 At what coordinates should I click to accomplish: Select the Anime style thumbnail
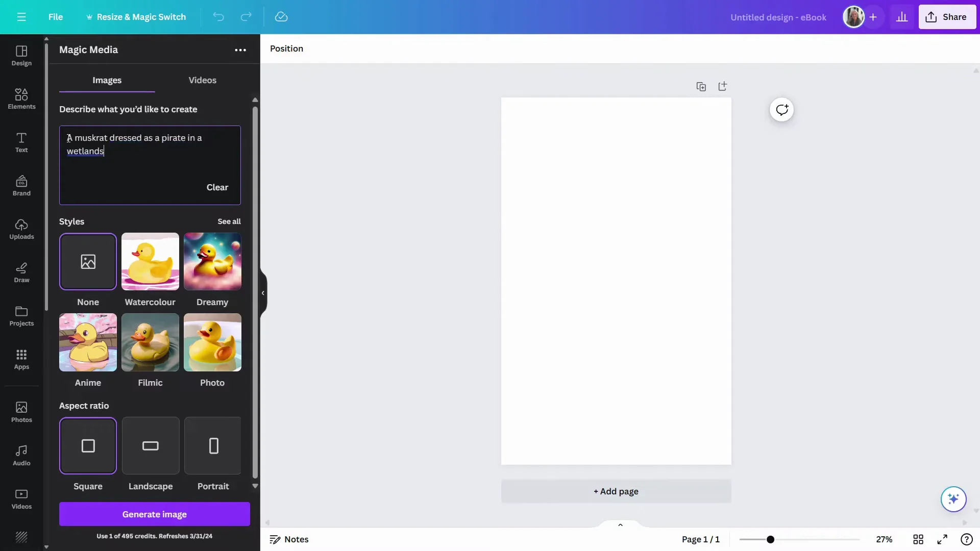click(x=87, y=343)
